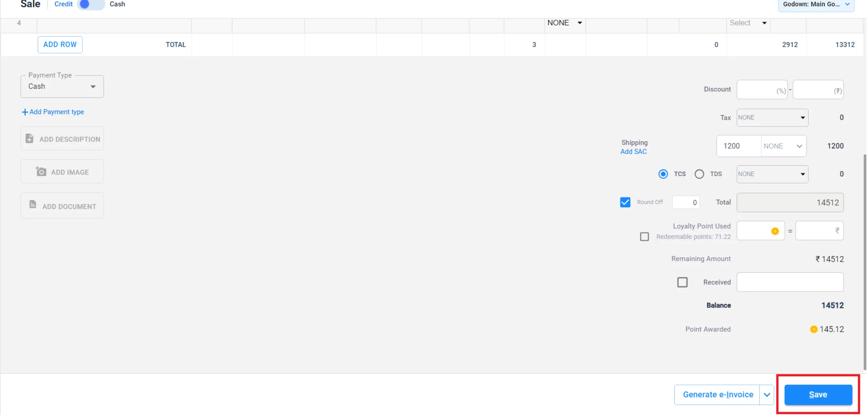The width and height of the screenshot is (868, 417).
Task: Click the plus icon beside Add Payment type
Action: click(25, 112)
